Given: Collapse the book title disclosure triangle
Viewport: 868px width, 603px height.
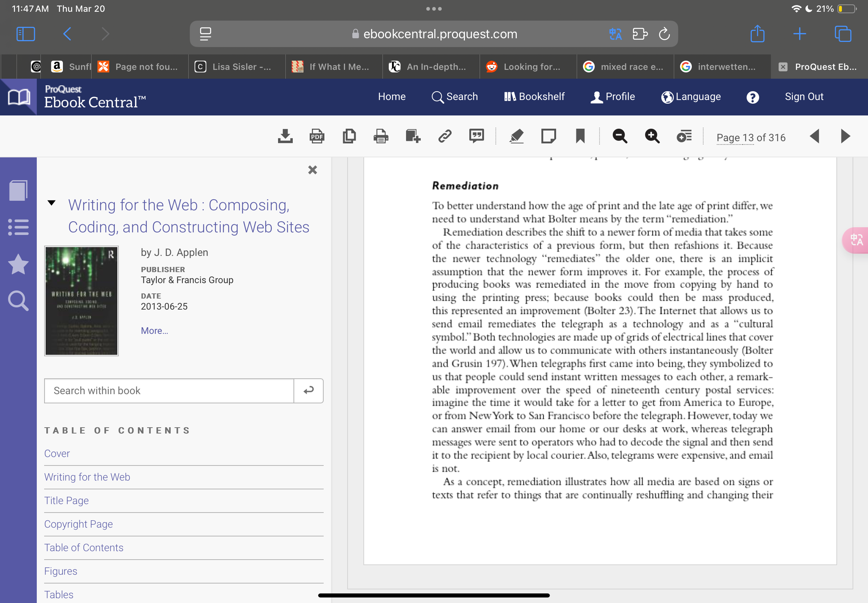Looking at the screenshot, I should pyautogui.click(x=52, y=203).
